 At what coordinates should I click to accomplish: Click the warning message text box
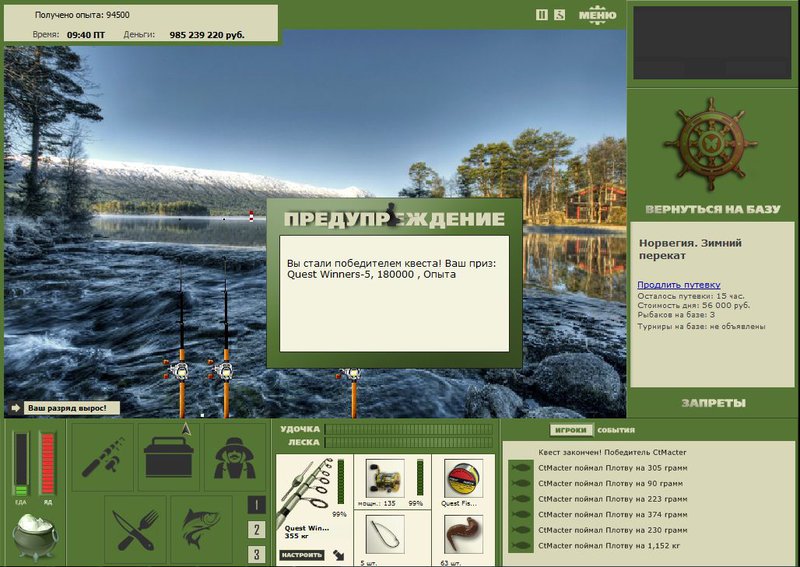(x=394, y=293)
